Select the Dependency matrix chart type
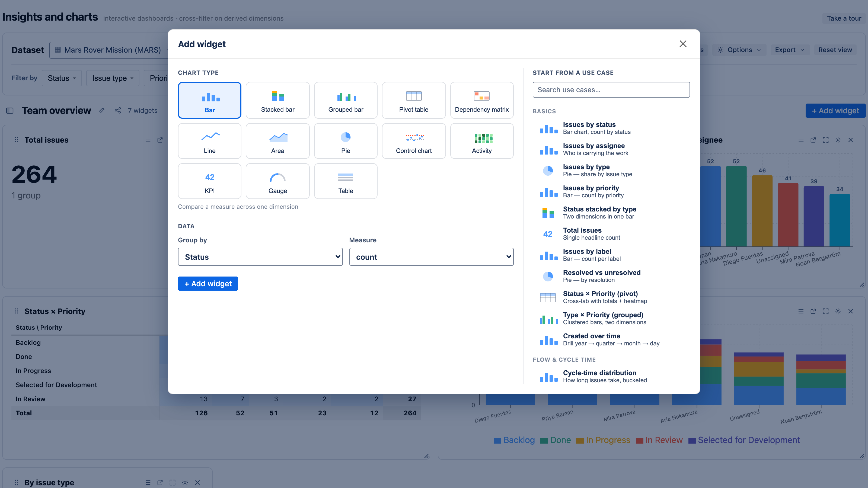The width and height of the screenshot is (868, 488). 481,100
